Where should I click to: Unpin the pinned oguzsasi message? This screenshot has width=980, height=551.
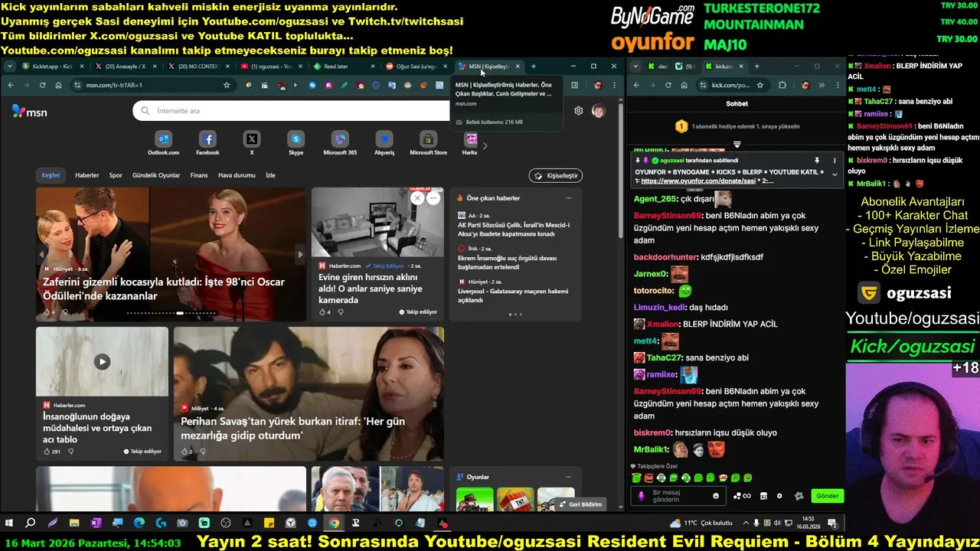[817, 161]
